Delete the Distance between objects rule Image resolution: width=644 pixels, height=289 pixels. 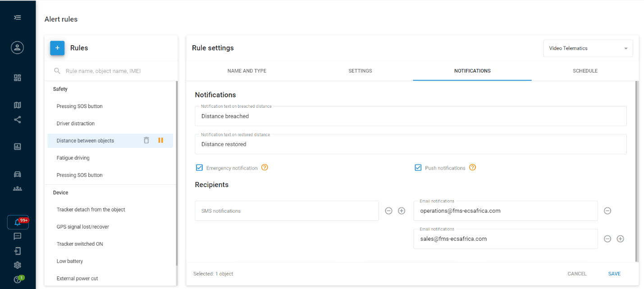tap(146, 140)
